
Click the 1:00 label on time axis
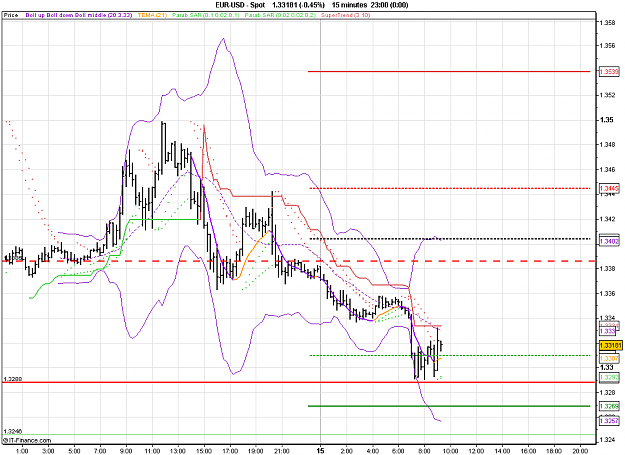click(x=22, y=451)
